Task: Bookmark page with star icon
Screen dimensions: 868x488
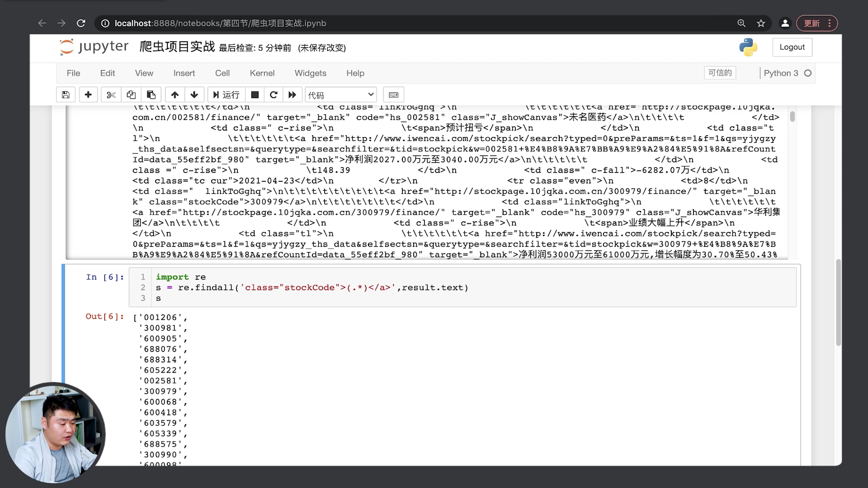Action: [x=761, y=23]
